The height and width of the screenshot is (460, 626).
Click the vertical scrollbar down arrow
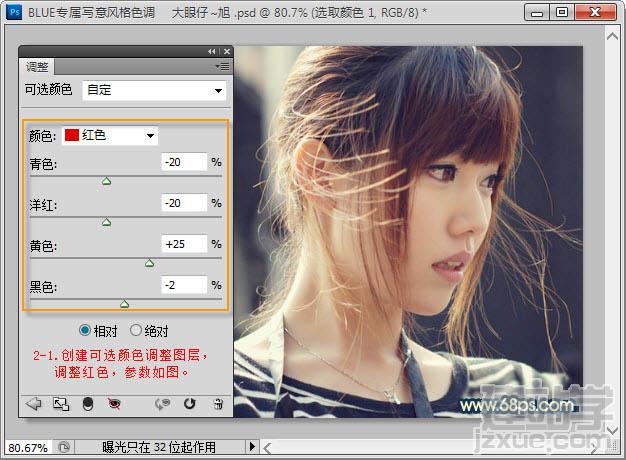612,430
